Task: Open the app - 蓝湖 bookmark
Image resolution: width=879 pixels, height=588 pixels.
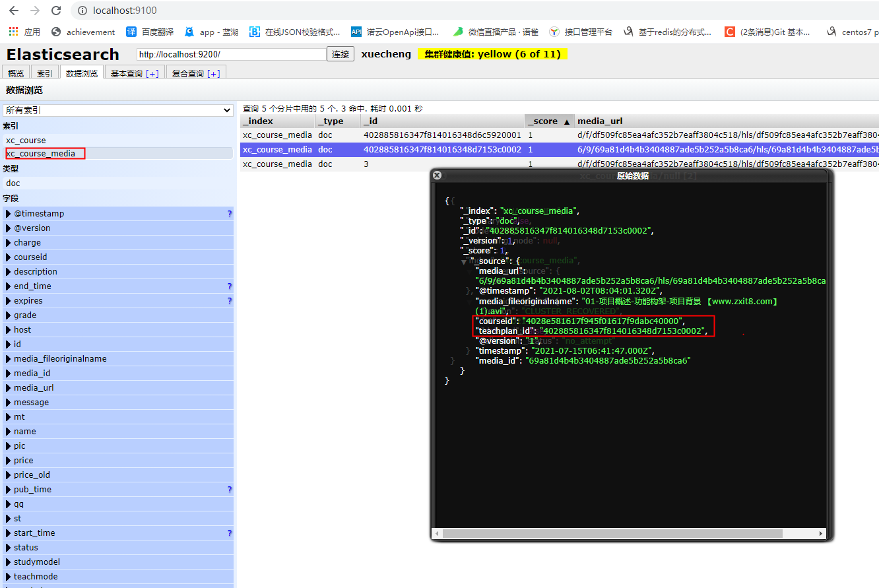Action: (x=211, y=32)
